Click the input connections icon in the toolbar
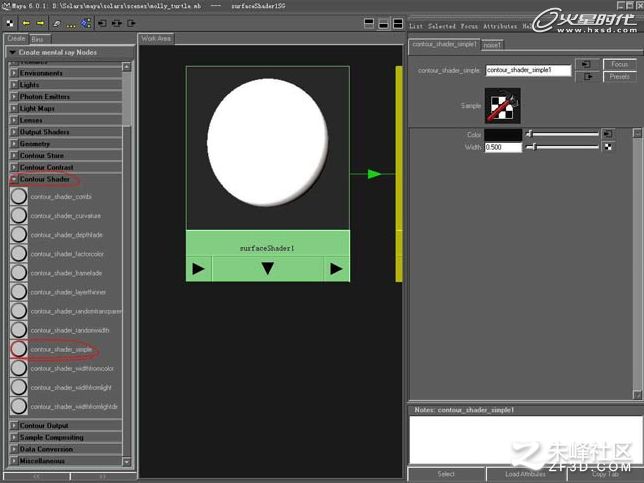Image resolution: width=644 pixels, height=483 pixels. (x=101, y=23)
